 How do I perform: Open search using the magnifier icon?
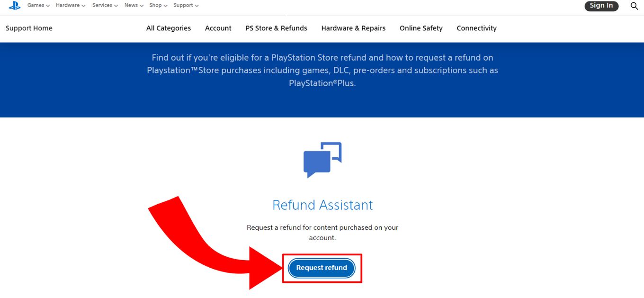point(634,6)
